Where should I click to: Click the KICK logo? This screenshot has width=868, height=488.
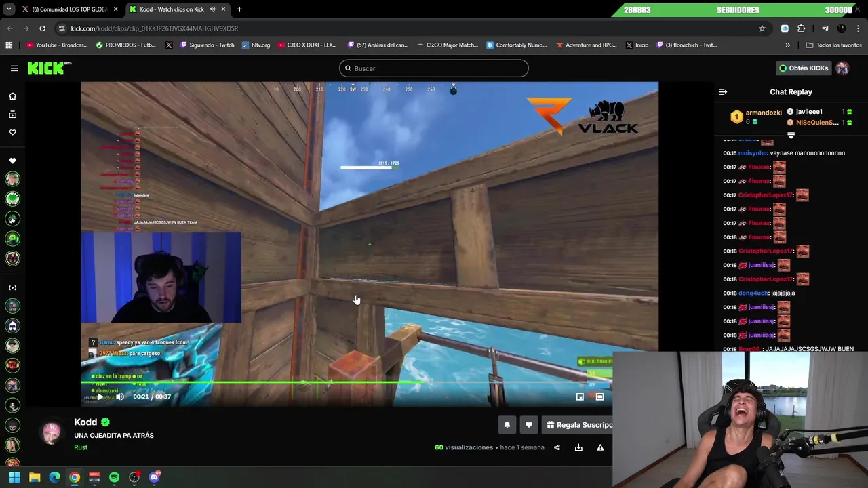pyautogui.click(x=49, y=68)
